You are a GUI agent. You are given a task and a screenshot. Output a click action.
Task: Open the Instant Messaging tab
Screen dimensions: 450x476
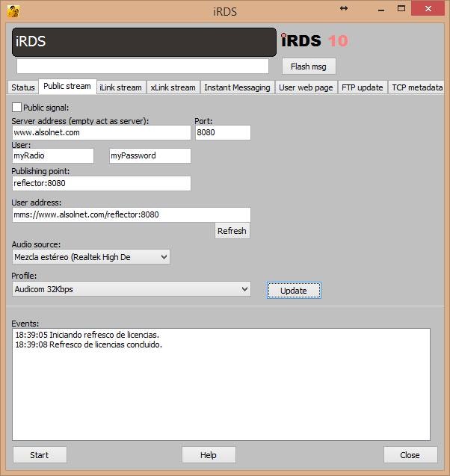(x=237, y=87)
